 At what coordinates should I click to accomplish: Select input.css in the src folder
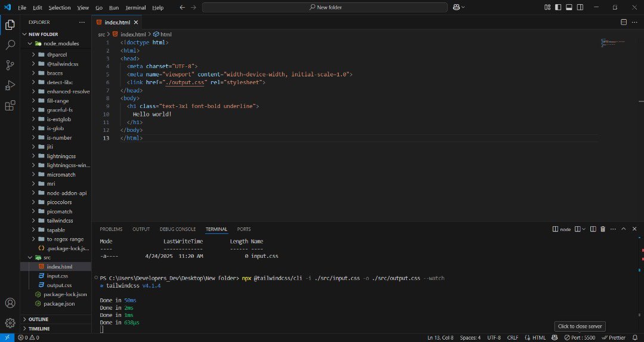[x=57, y=276]
